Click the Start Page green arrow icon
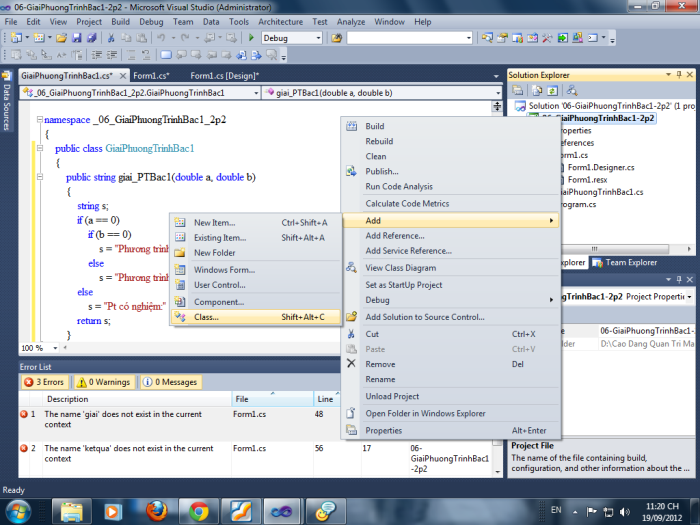The height and width of the screenshot is (525, 700). pos(562,38)
